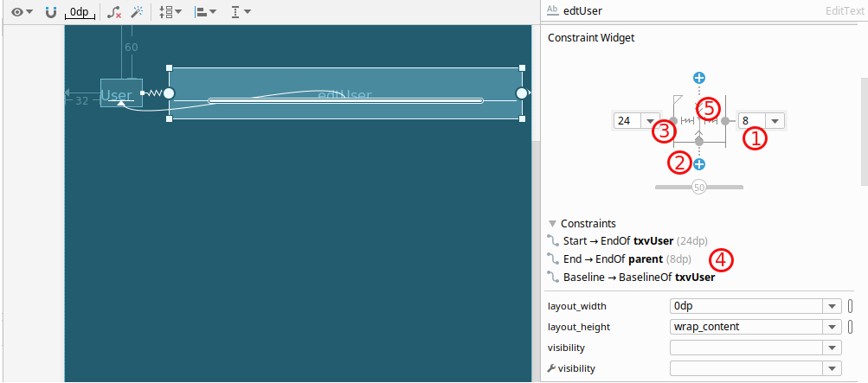Select the User TextView on canvas
The height and width of the screenshot is (383, 868).
click(x=121, y=93)
